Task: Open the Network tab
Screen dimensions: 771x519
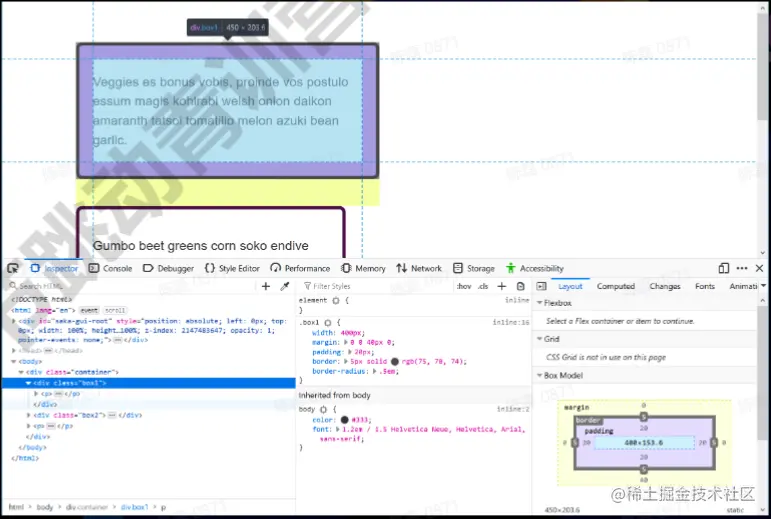Action: (419, 268)
